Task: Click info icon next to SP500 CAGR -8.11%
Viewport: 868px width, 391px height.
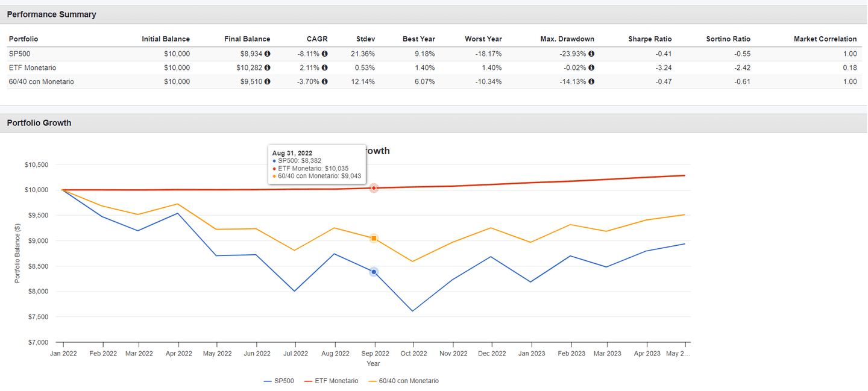Action: click(x=324, y=54)
